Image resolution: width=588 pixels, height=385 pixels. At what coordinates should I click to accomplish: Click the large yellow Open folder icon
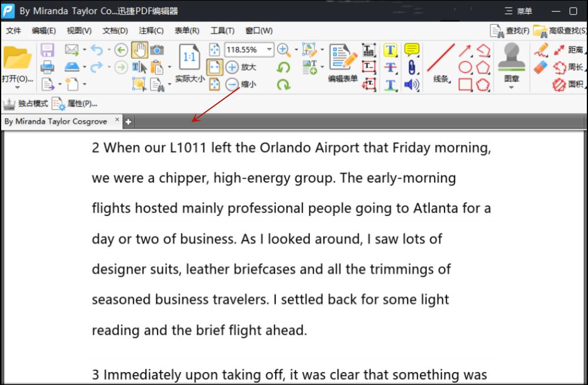[17, 58]
